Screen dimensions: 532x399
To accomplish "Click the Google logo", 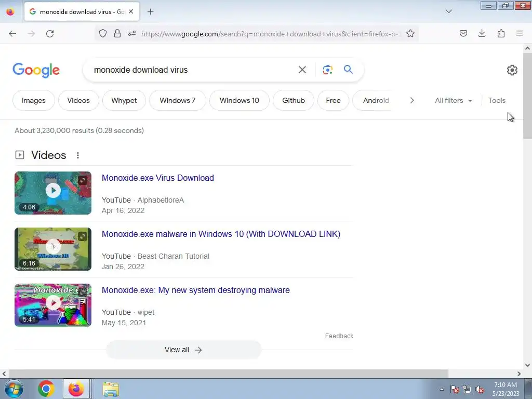I will [x=36, y=70].
